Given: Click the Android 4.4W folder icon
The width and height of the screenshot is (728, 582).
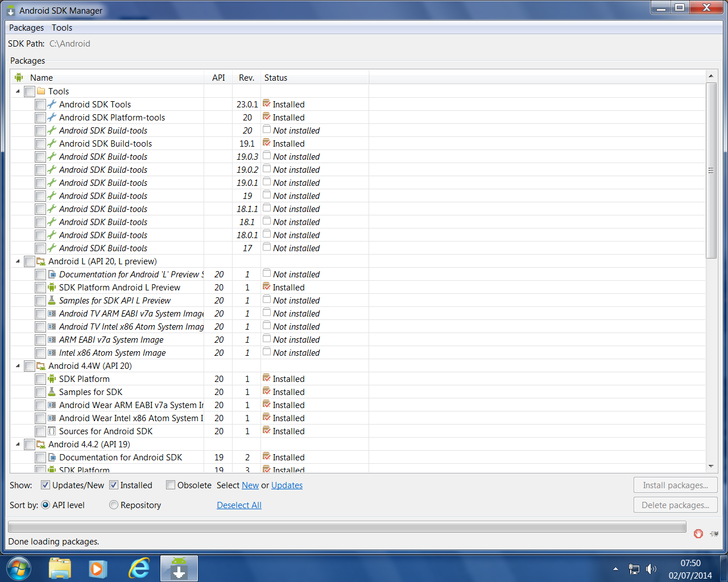Looking at the screenshot, I should coord(41,366).
